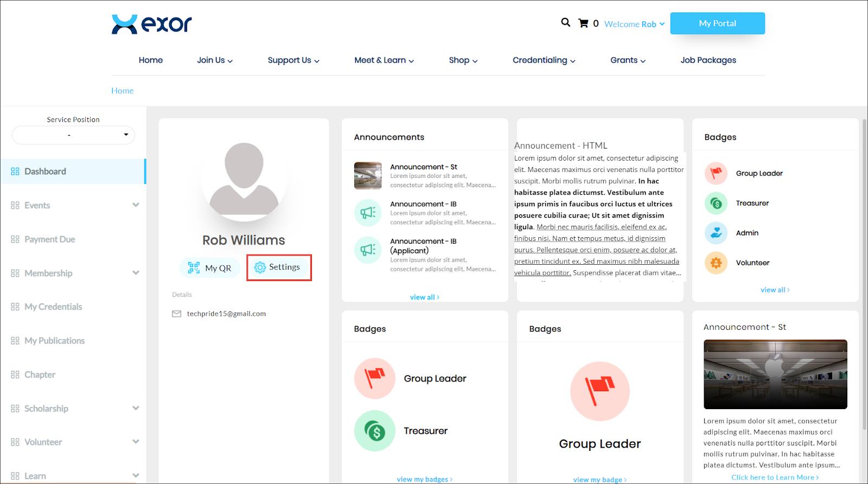Open the Credentialing menu
The height and width of the screenshot is (484, 868).
544,60
